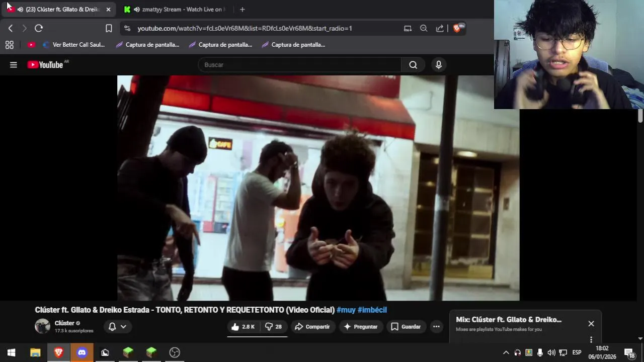Go back with the browser back arrow
The image size is (644, 362).
[x=10, y=29]
